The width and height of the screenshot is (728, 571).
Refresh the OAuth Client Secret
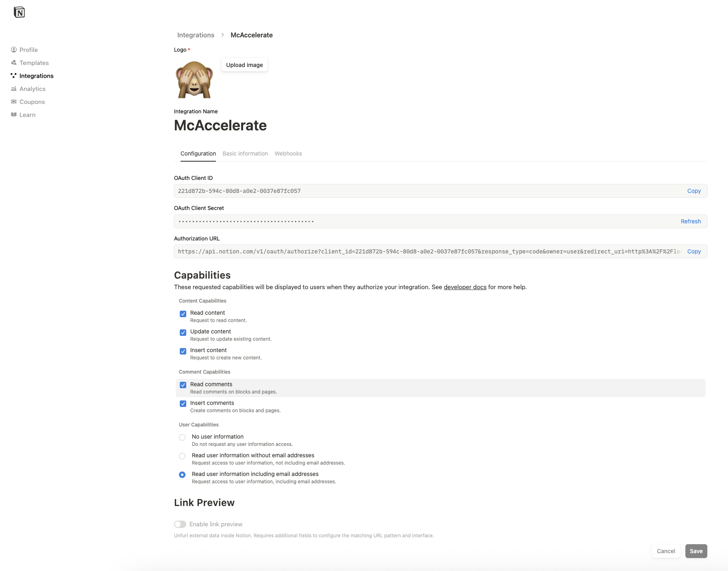tap(691, 221)
